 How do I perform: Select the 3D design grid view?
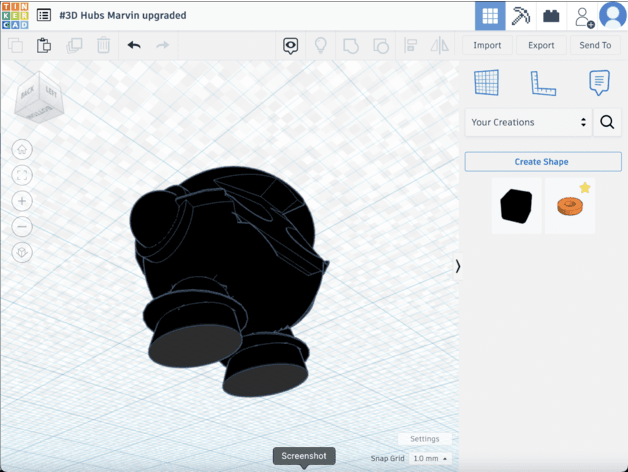[490, 16]
